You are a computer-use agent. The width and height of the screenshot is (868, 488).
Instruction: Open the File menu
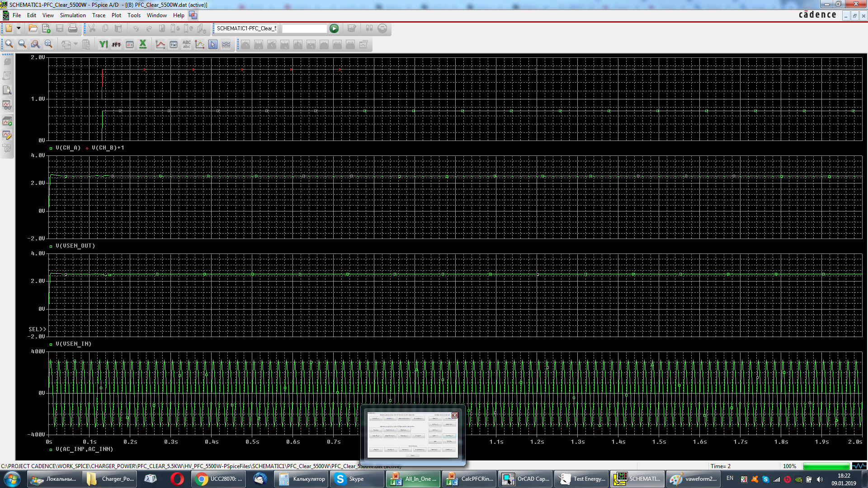pyautogui.click(x=17, y=15)
